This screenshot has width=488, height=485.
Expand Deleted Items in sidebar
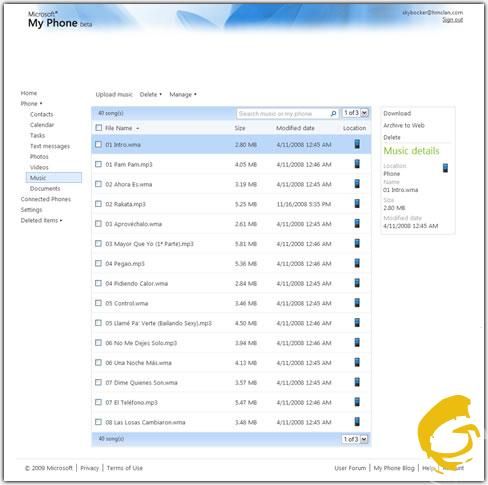[x=42, y=220]
